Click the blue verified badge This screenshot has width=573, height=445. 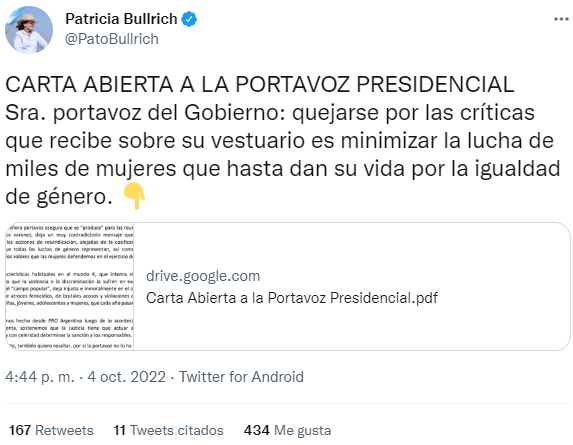pyautogui.click(x=189, y=19)
